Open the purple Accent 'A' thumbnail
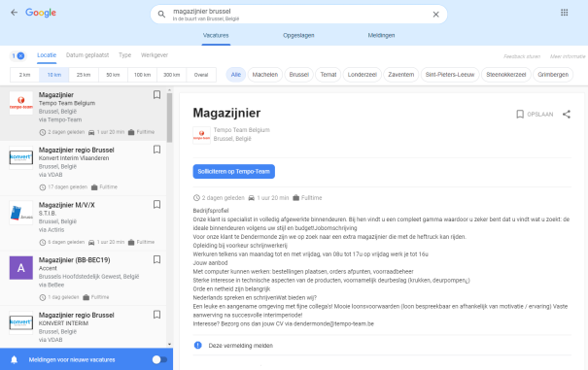The width and height of the screenshot is (588, 370). [21, 268]
